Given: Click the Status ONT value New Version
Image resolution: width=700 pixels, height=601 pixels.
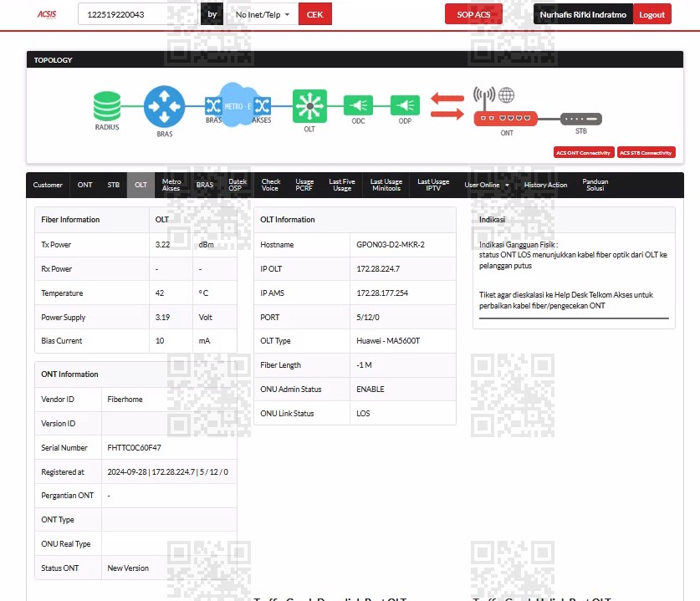Looking at the screenshot, I should tap(128, 568).
